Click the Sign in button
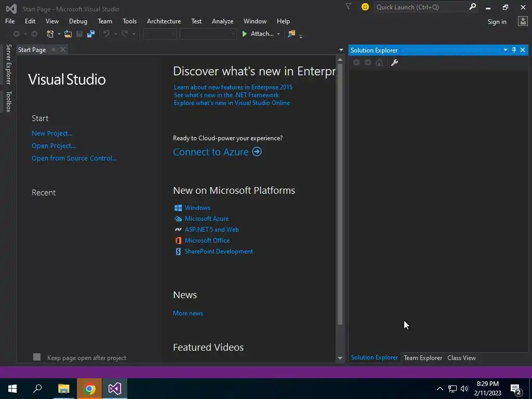The width and height of the screenshot is (532, 399). (x=497, y=22)
